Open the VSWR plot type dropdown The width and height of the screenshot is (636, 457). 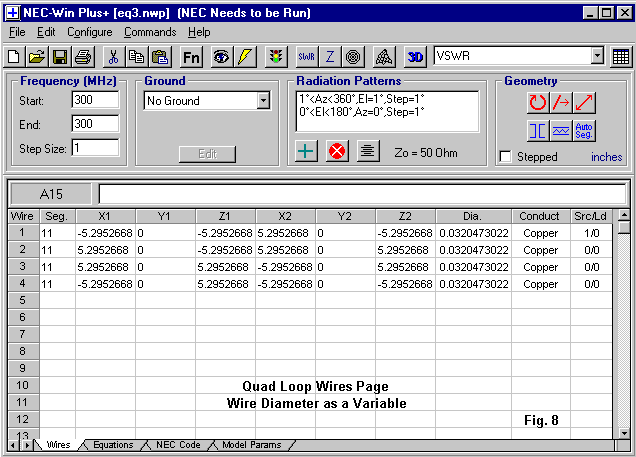point(597,57)
